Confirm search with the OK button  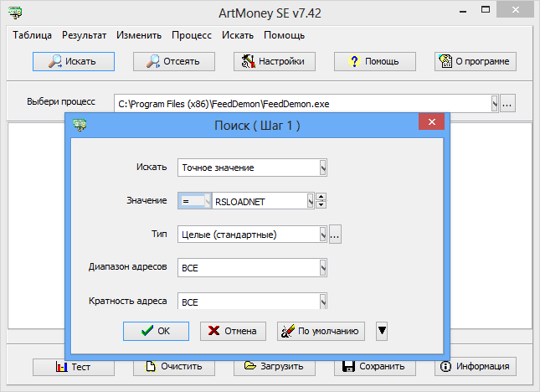(x=156, y=331)
